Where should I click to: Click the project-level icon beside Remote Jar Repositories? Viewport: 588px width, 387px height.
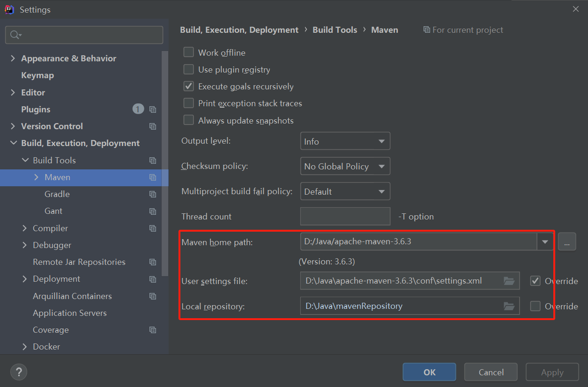click(153, 262)
